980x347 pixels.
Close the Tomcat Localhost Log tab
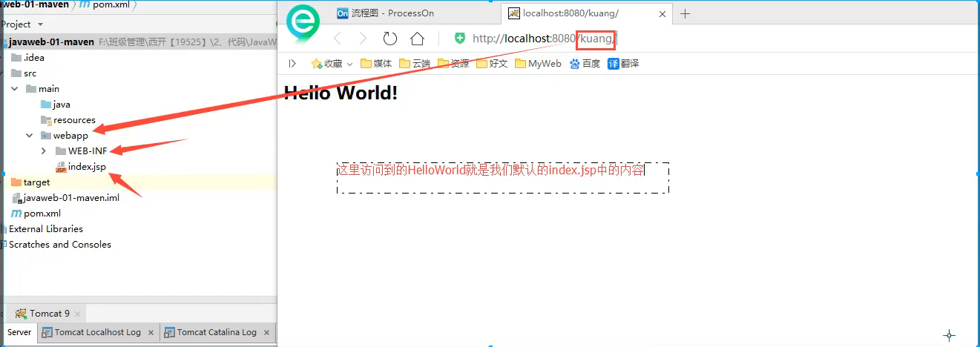[151, 333]
